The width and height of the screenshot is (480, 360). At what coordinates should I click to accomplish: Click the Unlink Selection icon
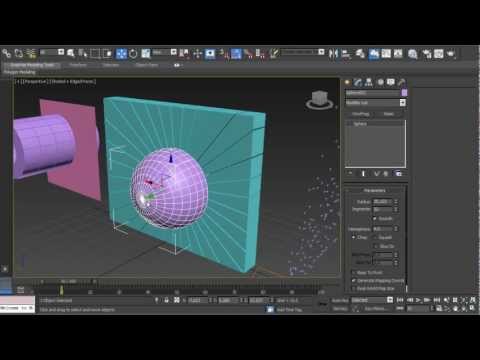[x=19, y=53]
